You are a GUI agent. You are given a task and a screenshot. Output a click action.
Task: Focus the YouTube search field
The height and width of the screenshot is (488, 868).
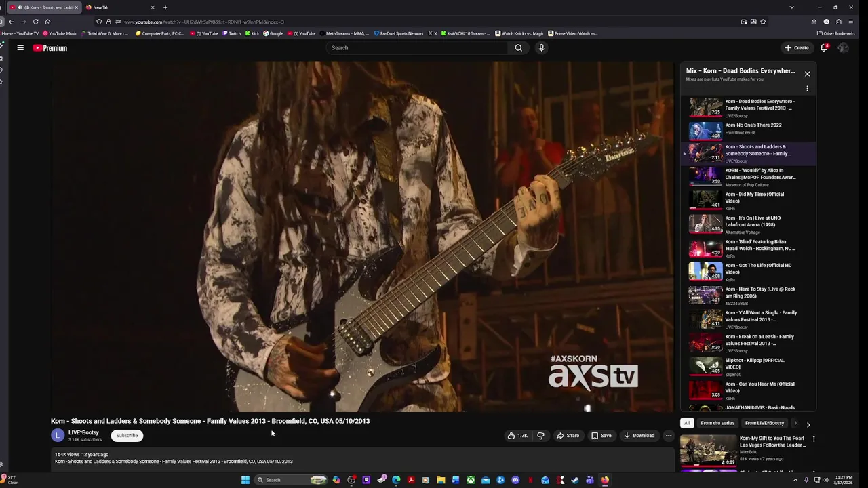pos(417,48)
